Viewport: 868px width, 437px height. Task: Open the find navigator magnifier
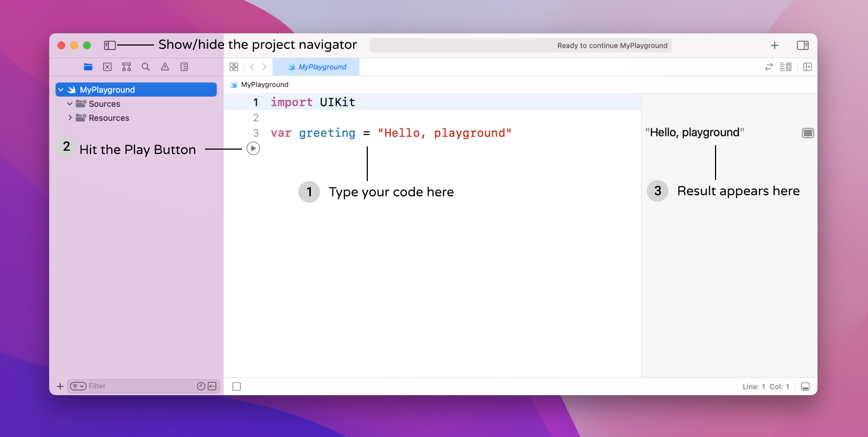(145, 67)
